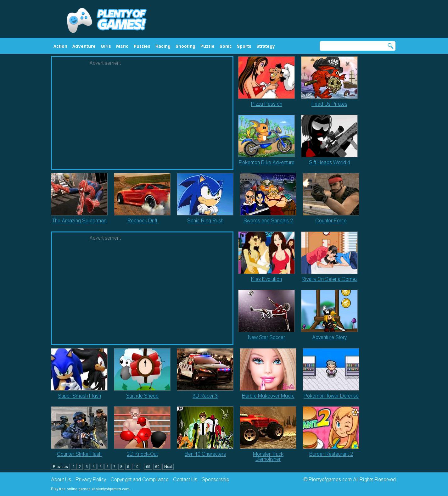Open the Contact Us footer link
The height and width of the screenshot is (496, 448).
click(185, 480)
